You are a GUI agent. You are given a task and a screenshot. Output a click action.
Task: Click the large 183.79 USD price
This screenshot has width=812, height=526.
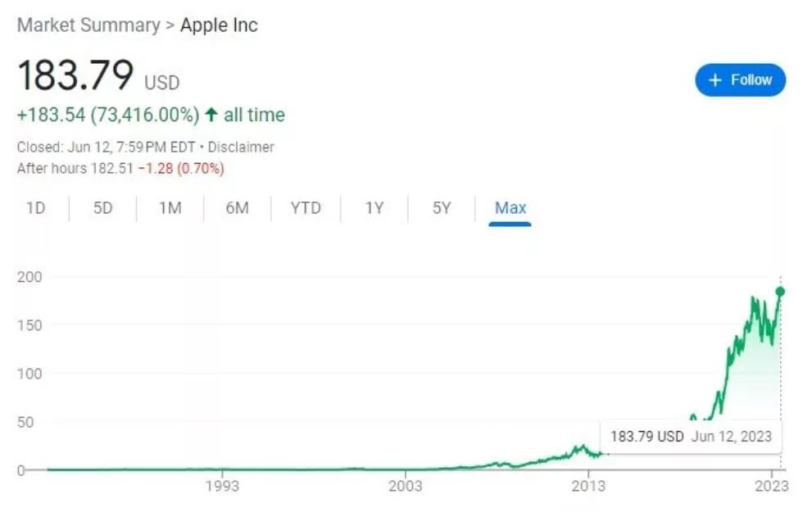[75, 76]
